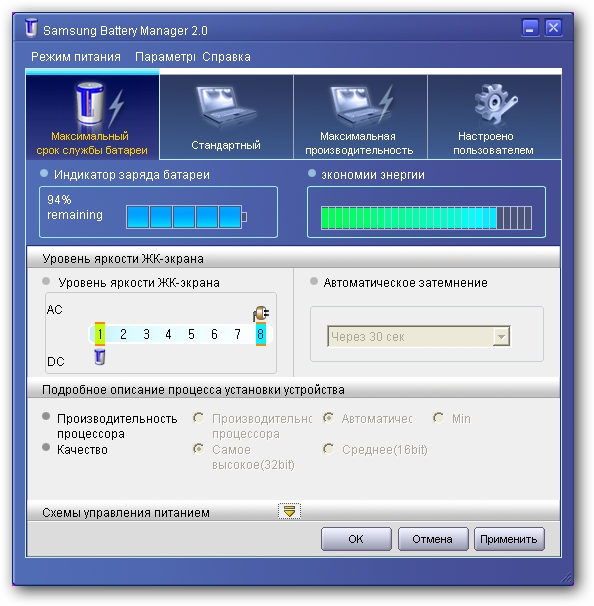Image resolution: width=594 pixels, height=606 pixels.
Task: Click the Качество label
Action: 82,450
